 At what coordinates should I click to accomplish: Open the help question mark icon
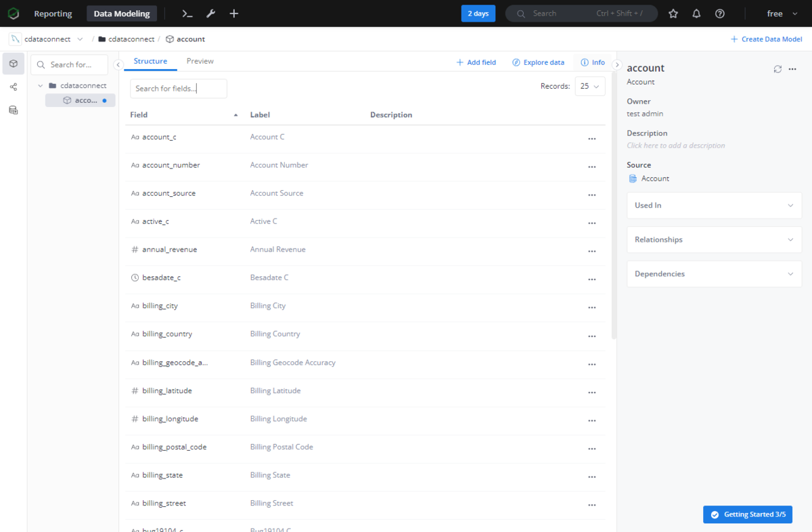point(720,14)
